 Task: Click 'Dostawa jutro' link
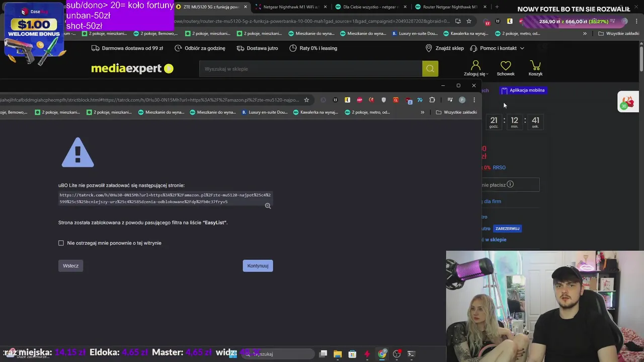tap(257, 48)
